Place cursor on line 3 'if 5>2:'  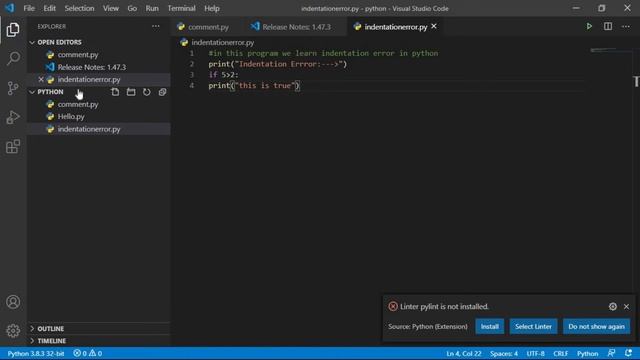(223, 75)
